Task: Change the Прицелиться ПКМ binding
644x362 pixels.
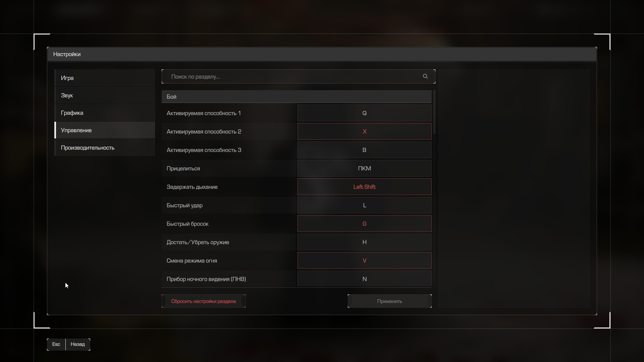Action: 364,168
